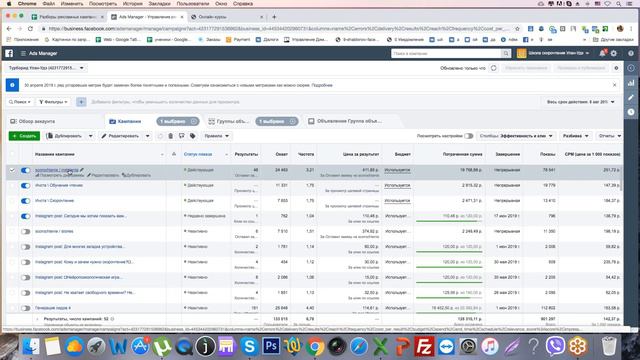Open uTorrent from the Dock
The height and width of the screenshot is (360, 640).
tap(162, 346)
